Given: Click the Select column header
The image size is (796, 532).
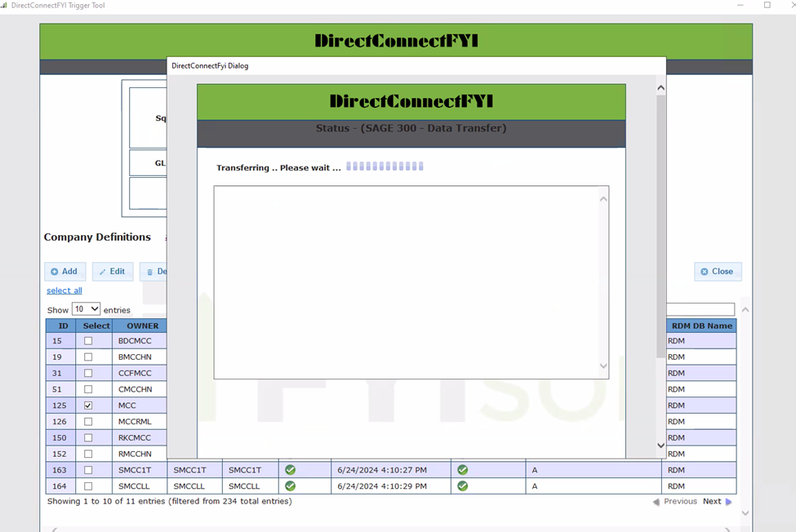Looking at the screenshot, I should point(95,326).
